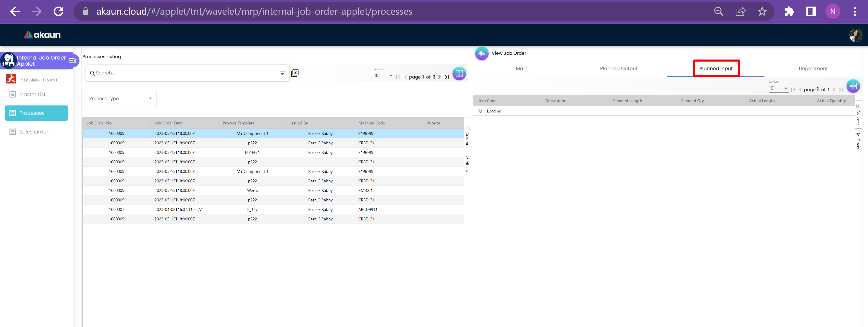Viewport: 868px width, 327px height.
Task: Bookmark this page with the star icon
Action: click(x=762, y=12)
